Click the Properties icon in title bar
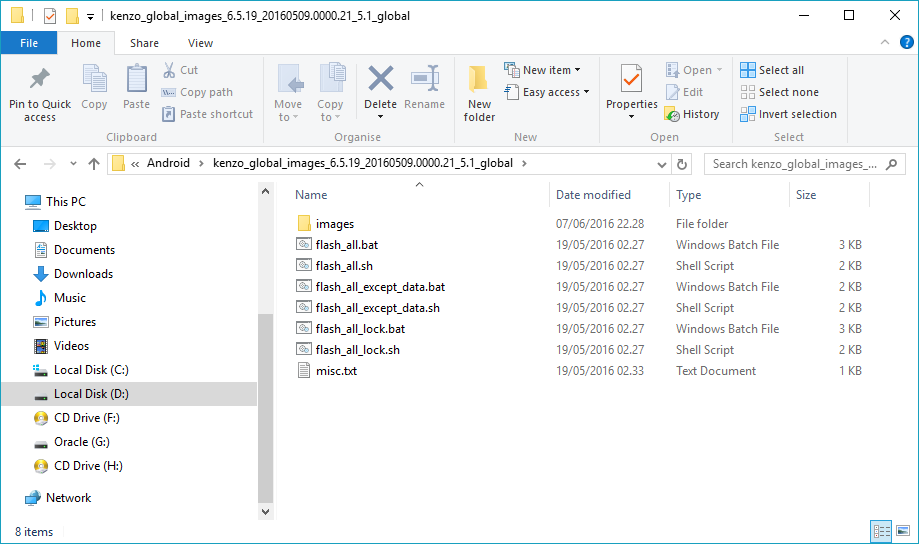This screenshot has width=919, height=544. [50, 16]
